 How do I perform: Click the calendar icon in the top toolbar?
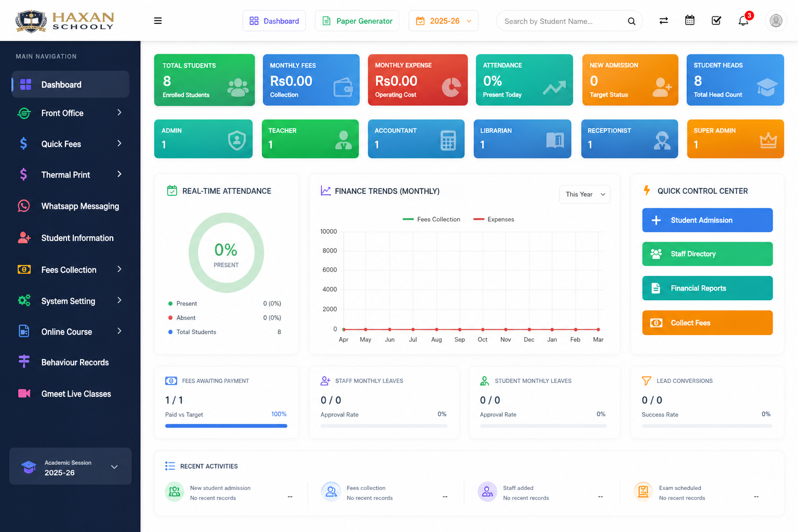coord(689,20)
